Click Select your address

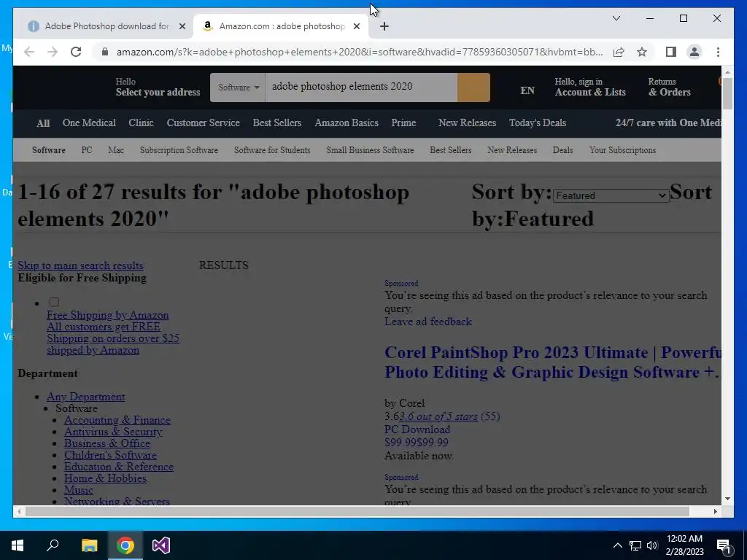click(x=158, y=93)
